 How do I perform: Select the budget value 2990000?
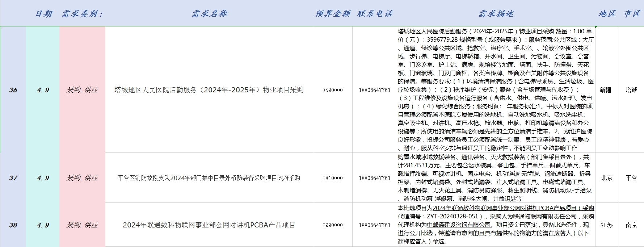point(332,225)
